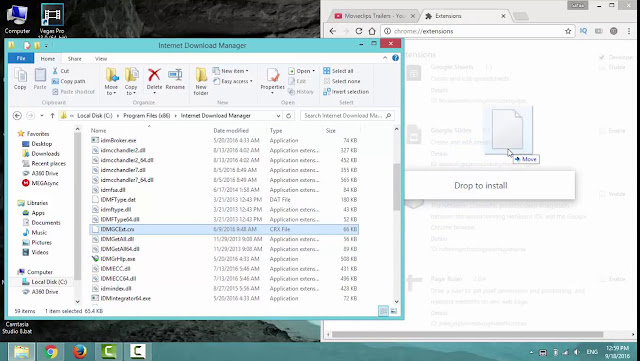Open Vegas Pro desktop shortcut
640x361 pixels.
click(x=52, y=19)
